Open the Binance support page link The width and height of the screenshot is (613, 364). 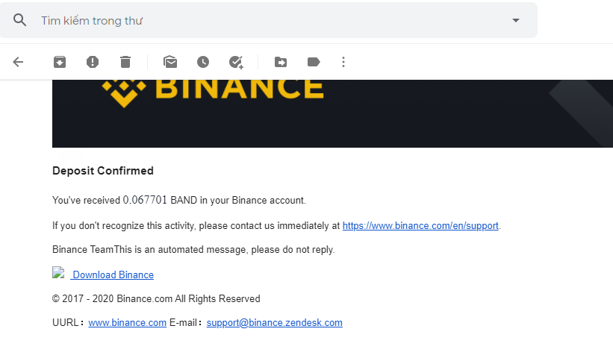pyautogui.click(x=420, y=225)
